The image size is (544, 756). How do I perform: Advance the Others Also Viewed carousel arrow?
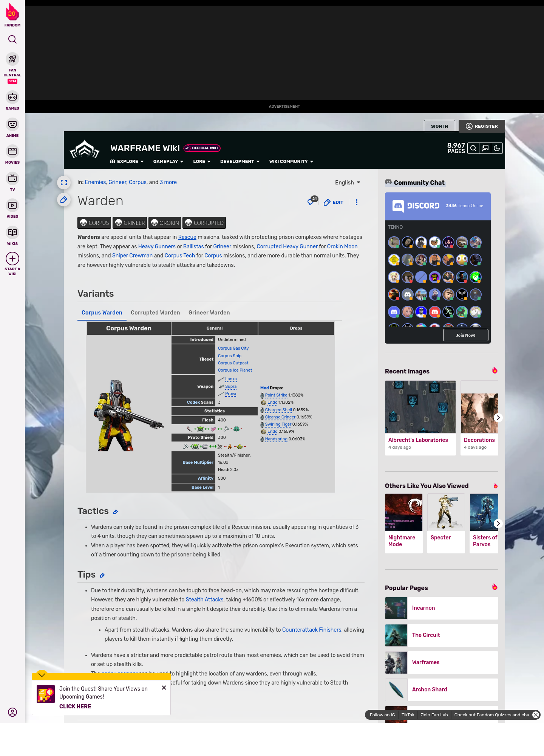[498, 524]
